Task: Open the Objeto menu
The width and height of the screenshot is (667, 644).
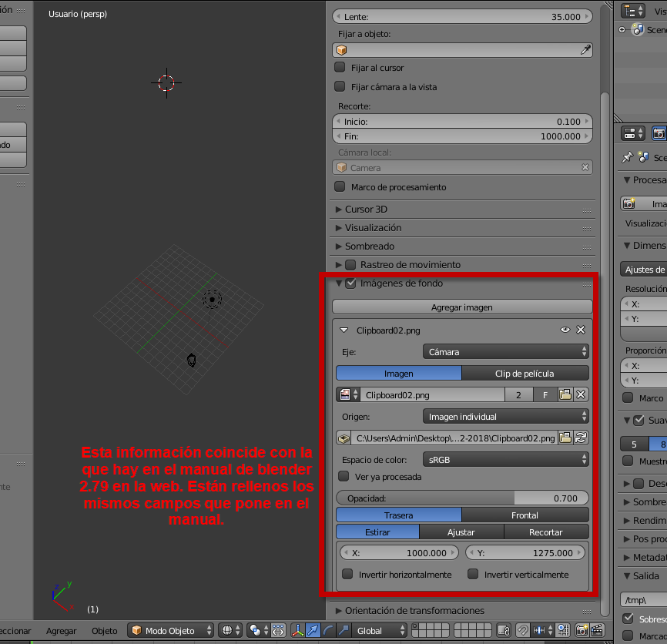Action: (104, 630)
